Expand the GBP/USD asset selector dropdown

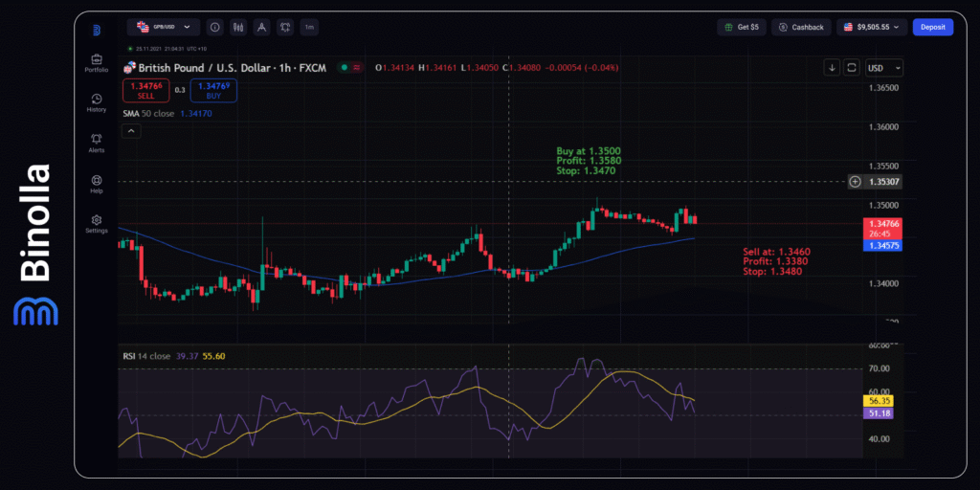pyautogui.click(x=164, y=28)
